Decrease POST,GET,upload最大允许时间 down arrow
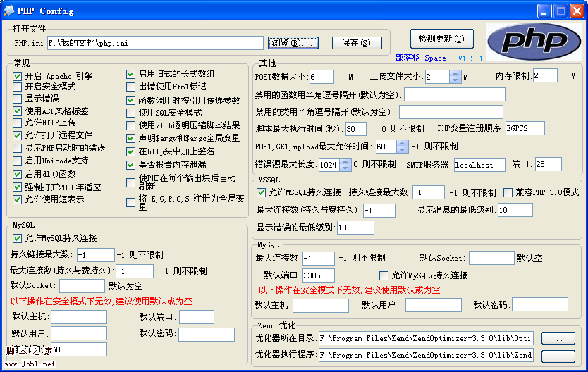The height and width of the screenshot is (372, 588). (402, 149)
